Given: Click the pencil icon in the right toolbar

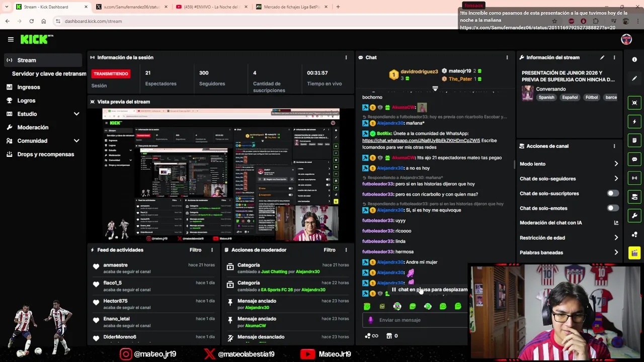Looking at the screenshot, I should coord(634,78).
